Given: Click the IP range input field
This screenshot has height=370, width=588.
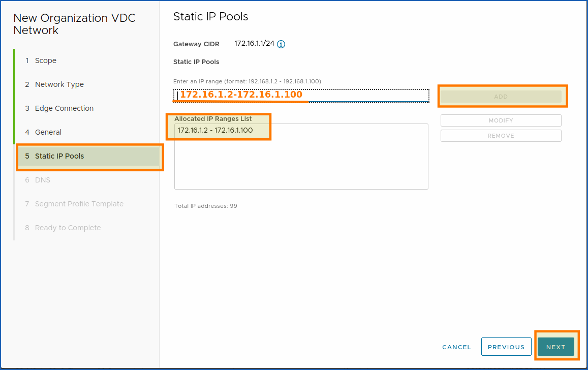Looking at the screenshot, I should [x=301, y=94].
